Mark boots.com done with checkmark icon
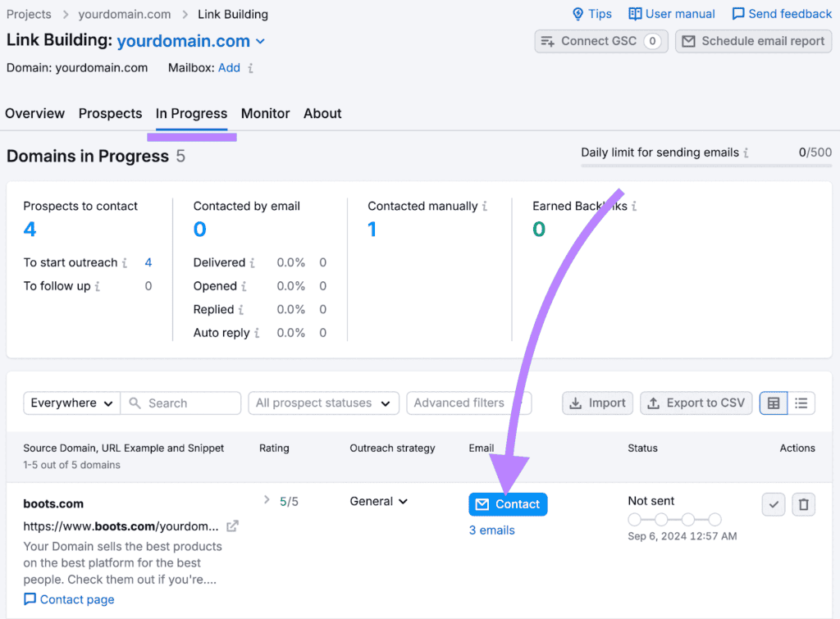 click(x=774, y=504)
